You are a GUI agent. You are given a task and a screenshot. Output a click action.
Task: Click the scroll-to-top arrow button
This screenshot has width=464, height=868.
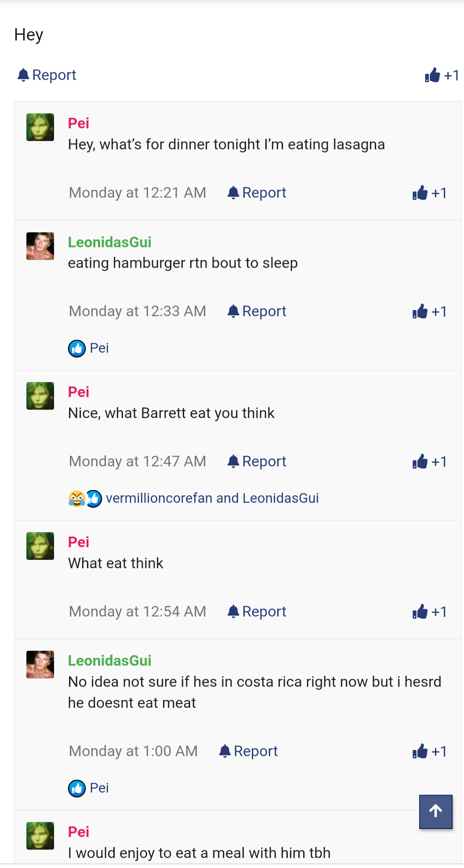pyautogui.click(x=435, y=811)
